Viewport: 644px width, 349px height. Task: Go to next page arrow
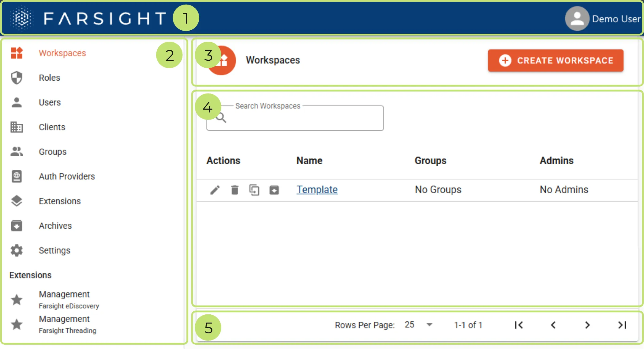click(587, 325)
